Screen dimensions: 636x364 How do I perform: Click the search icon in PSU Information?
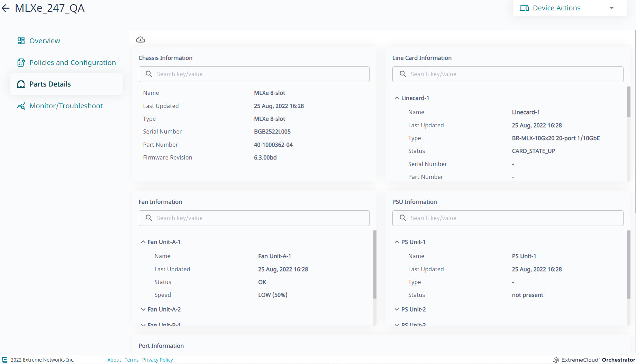click(x=403, y=218)
